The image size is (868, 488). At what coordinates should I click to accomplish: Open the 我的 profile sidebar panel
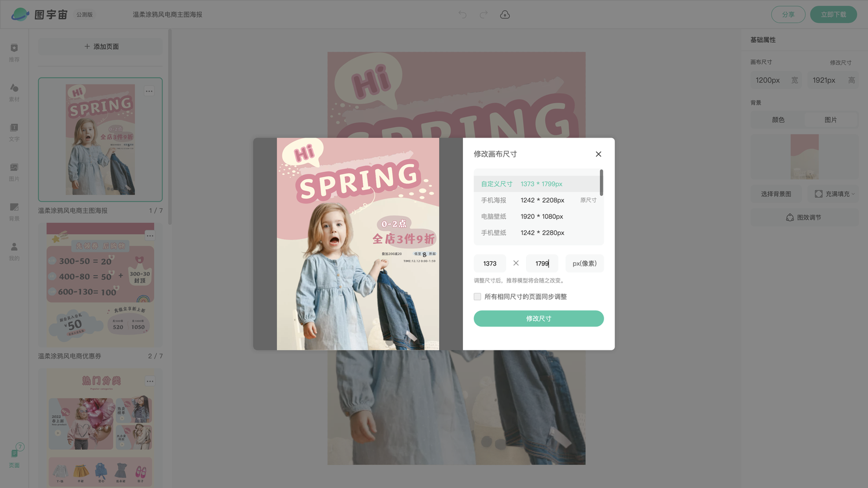point(14,252)
